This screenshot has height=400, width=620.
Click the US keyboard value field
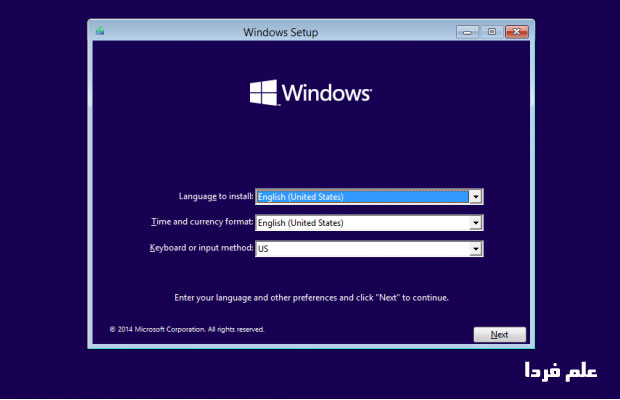tap(362, 249)
